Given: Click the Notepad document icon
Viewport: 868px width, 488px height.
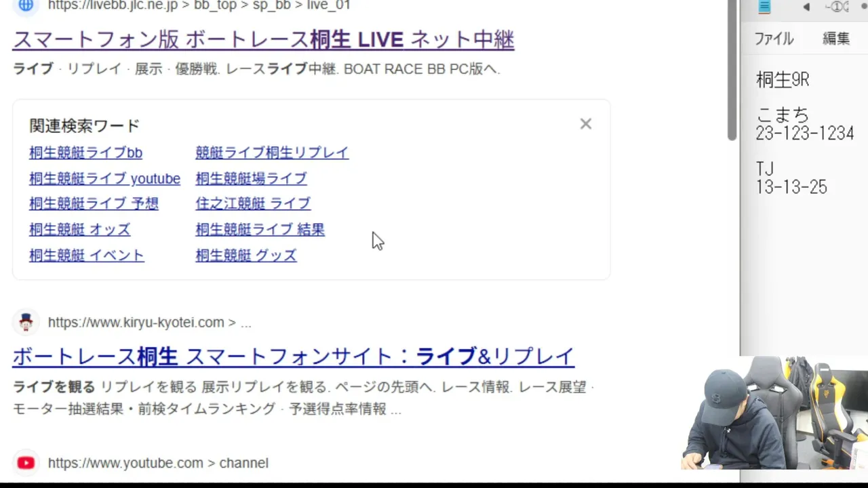Looking at the screenshot, I should click(764, 7).
